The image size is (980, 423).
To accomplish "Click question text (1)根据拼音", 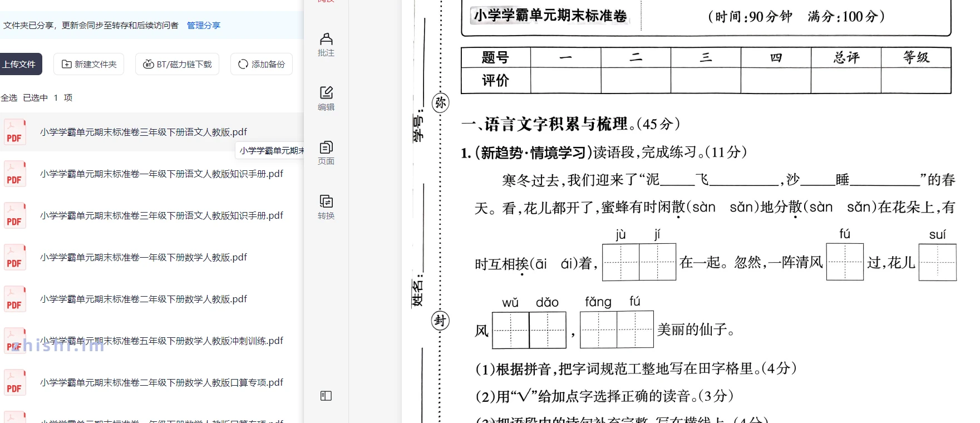I will click(636, 368).
